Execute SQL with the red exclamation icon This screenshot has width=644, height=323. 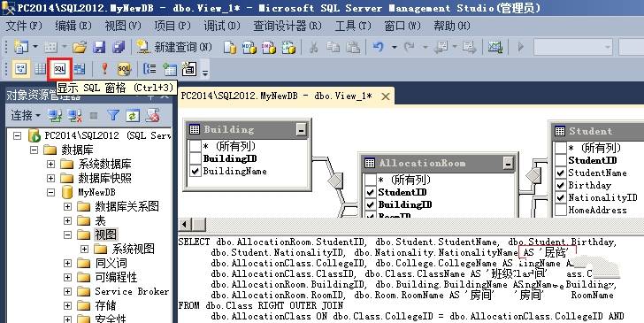coord(104,69)
